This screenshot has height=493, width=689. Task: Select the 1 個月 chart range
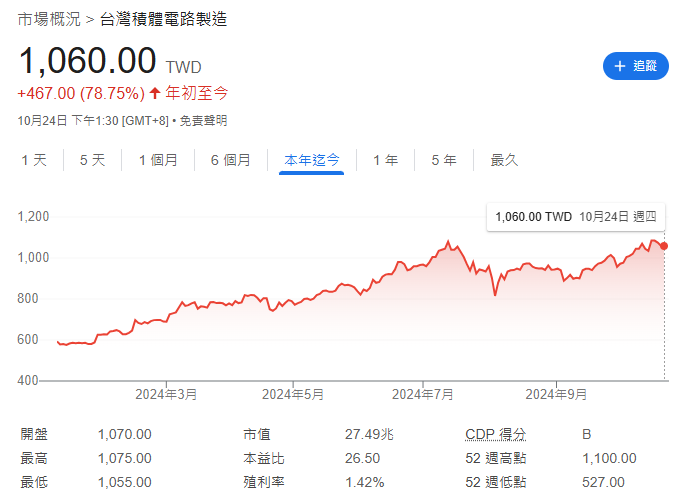tap(158, 160)
